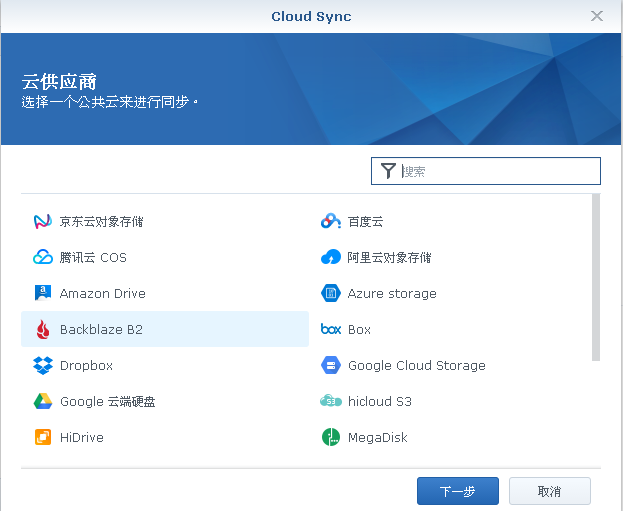
Task: Select Google 云端硬盘 label
Action: [x=108, y=401]
